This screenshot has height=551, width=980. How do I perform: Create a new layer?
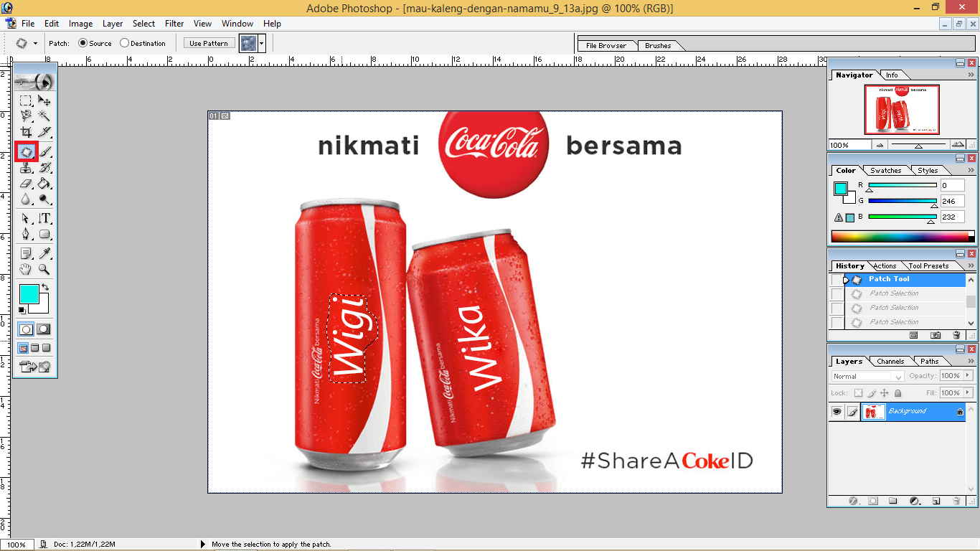pos(936,501)
